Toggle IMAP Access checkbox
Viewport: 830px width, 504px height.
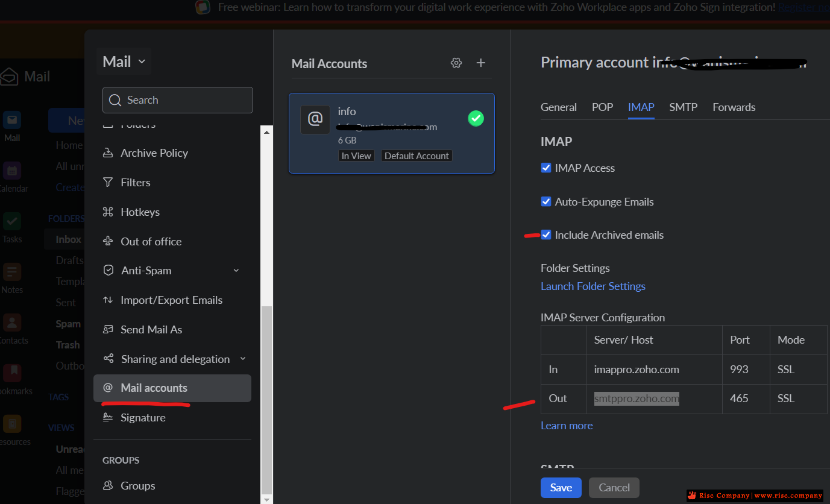546,168
